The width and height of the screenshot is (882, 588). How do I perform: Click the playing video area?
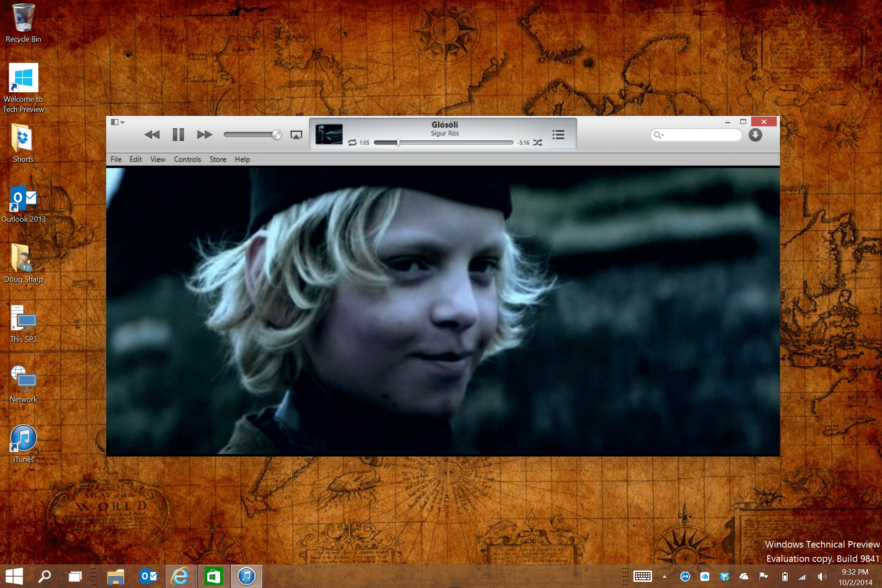[443, 311]
